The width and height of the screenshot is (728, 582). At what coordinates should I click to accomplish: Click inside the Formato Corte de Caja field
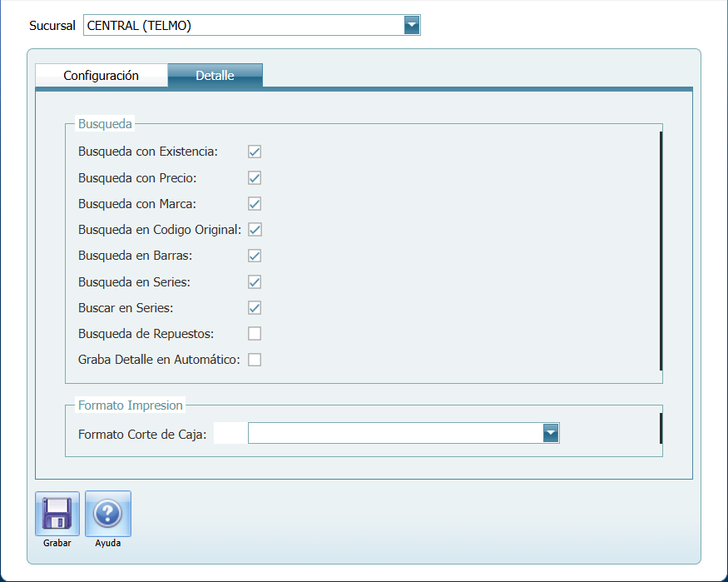(x=394, y=433)
